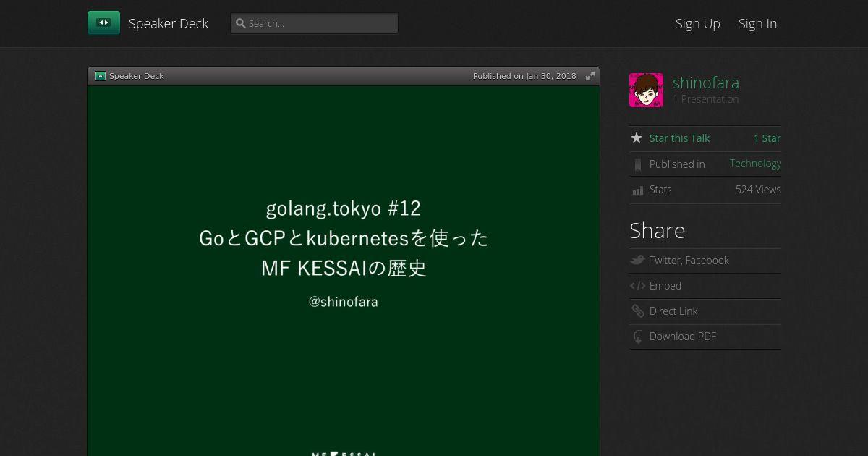The image size is (868, 456).
Task: Click the magnifier icon in search box
Action: point(241,23)
